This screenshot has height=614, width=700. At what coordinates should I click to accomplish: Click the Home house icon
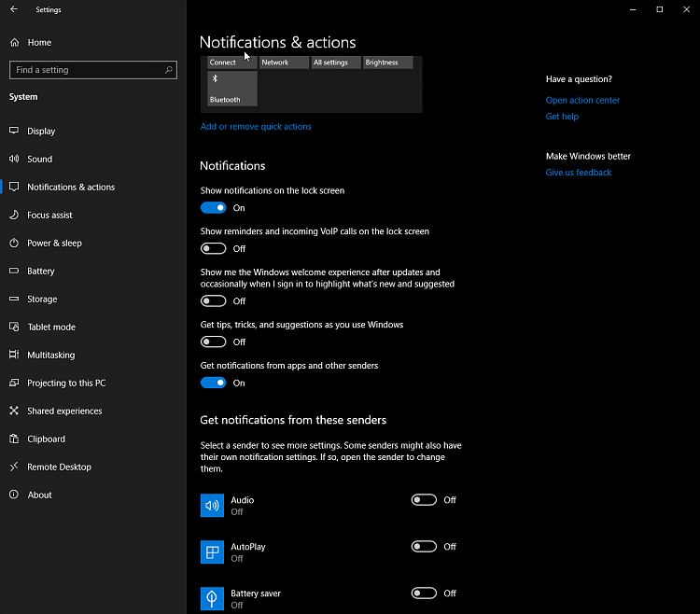coord(14,42)
